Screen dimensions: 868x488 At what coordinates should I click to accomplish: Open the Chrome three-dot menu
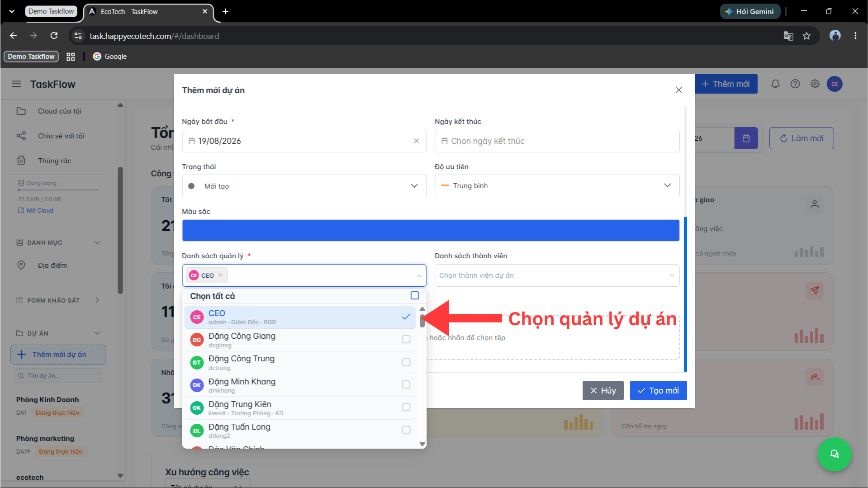(855, 36)
